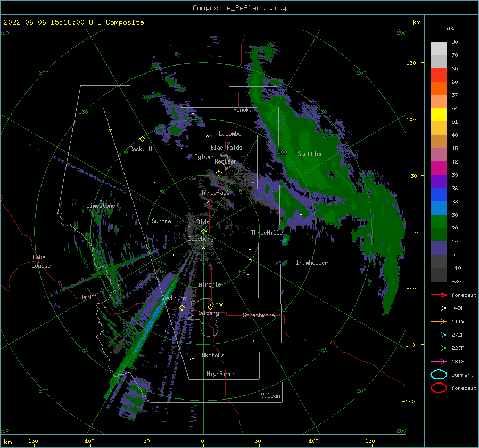Click the red forecast ellipse icon
The height and width of the screenshot is (448, 479).
pyautogui.click(x=439, y=388)
